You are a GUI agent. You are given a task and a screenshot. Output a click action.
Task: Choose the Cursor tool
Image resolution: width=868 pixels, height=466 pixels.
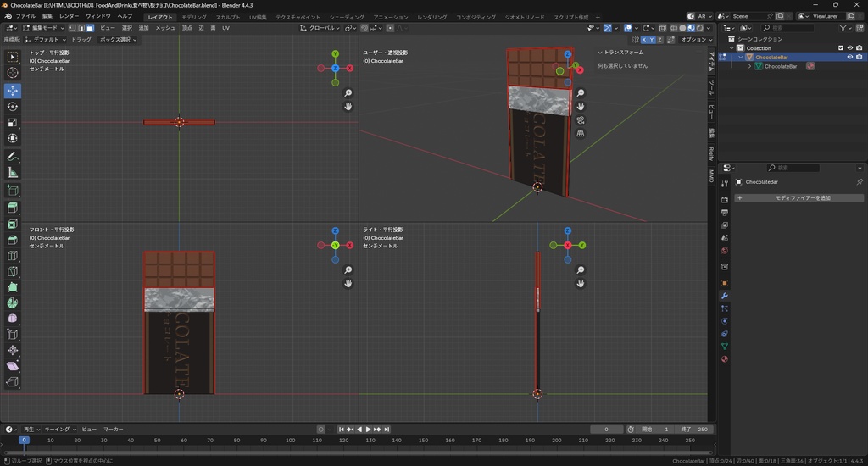(13, 73)
